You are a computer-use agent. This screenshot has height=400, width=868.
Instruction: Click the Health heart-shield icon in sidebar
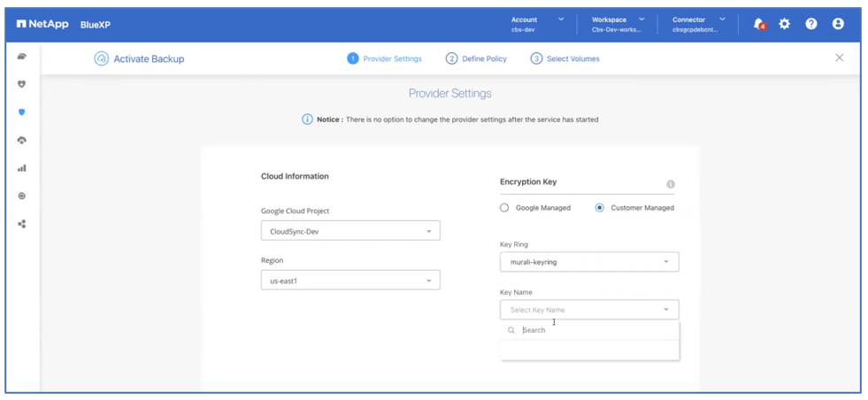tap(22, 84)
